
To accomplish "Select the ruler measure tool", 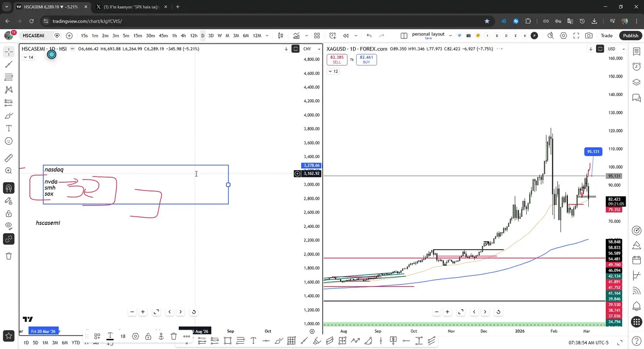I will (9, 158).
